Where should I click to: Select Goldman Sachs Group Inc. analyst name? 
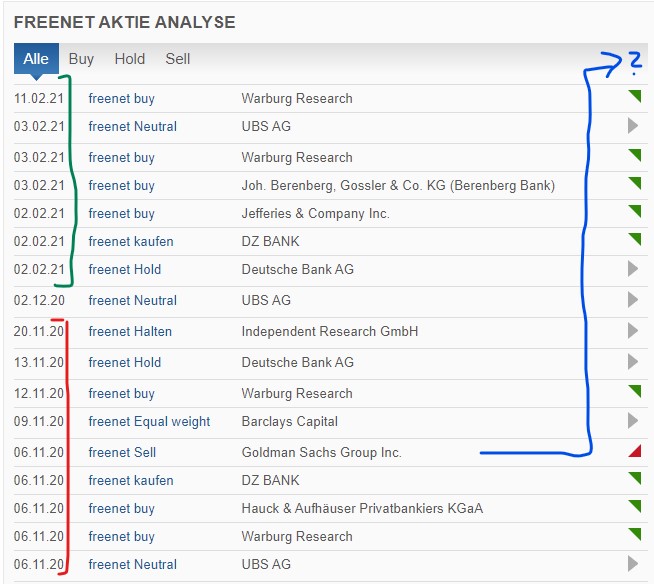[322, 453]
